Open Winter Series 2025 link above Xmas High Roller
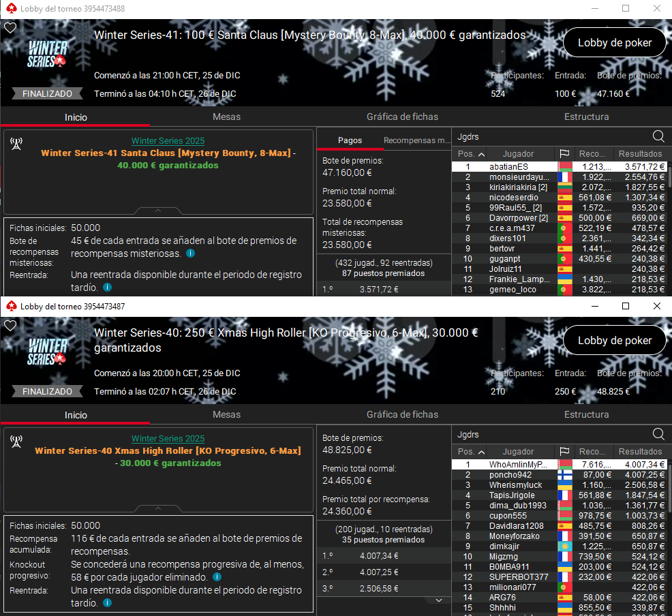Image resolution: width=672 pixels, height=616 pixels. [168, 439]
